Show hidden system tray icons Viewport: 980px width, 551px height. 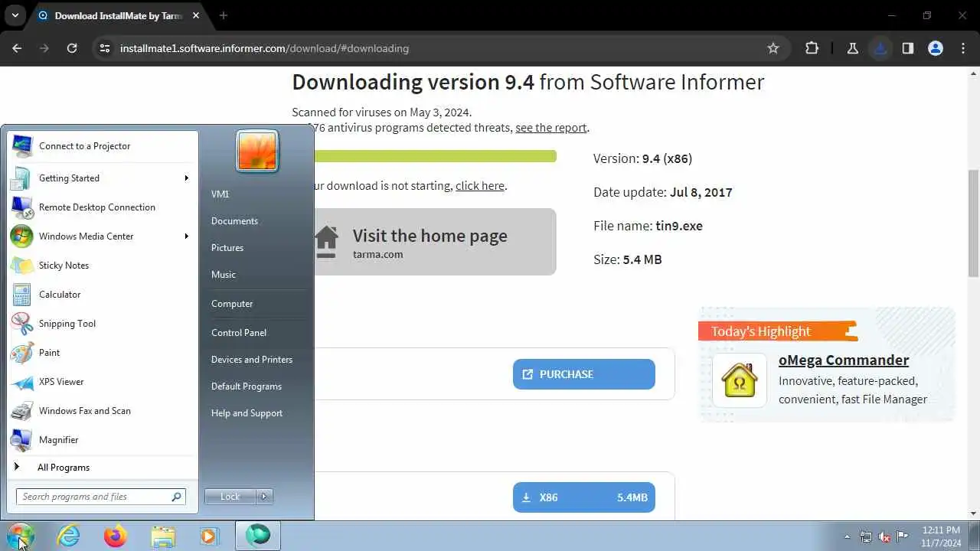point(847,536)
